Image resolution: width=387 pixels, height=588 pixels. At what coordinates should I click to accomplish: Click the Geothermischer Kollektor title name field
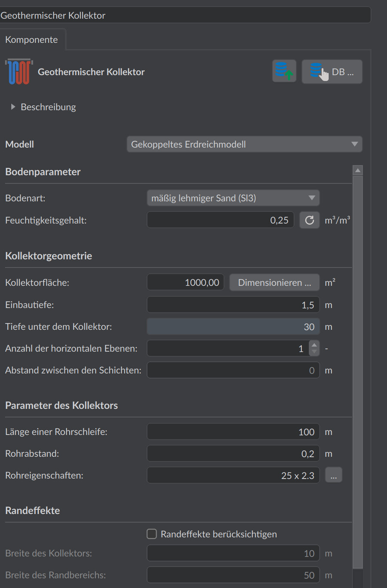pos(185,15)
